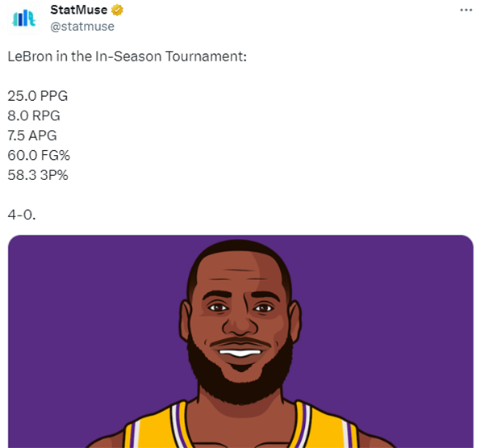Click the "4-0." record text
This screenshot has width=484, height=448.
21,213
